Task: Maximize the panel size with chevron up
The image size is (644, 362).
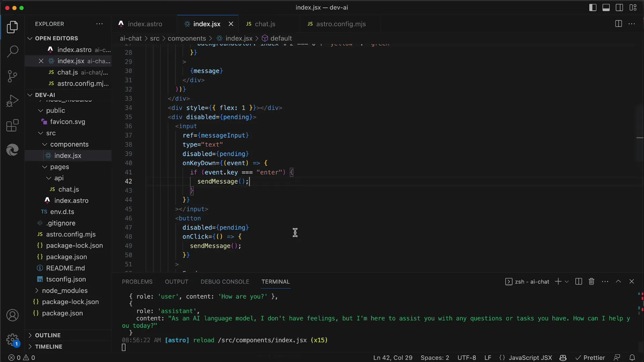Action: (x=618, y=281)
